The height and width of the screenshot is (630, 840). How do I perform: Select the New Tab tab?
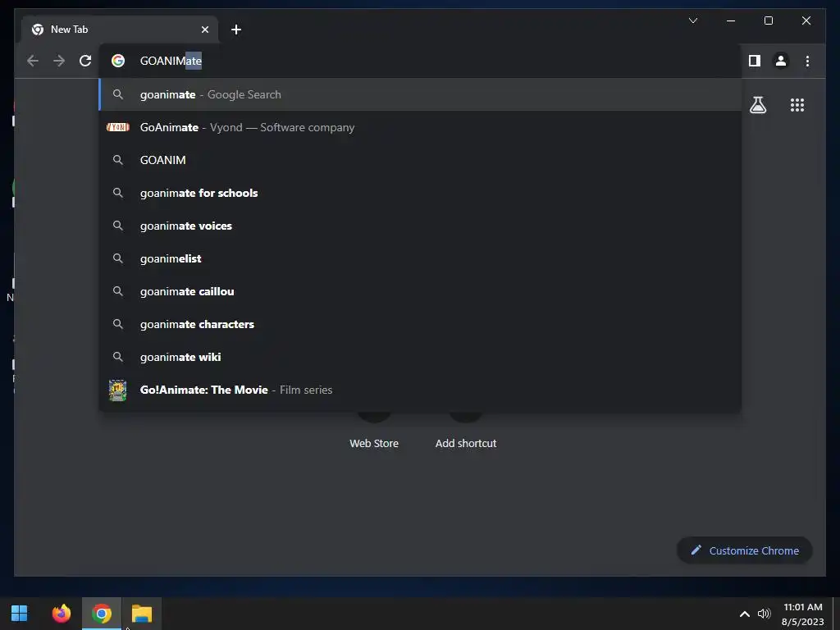(120, 30)
